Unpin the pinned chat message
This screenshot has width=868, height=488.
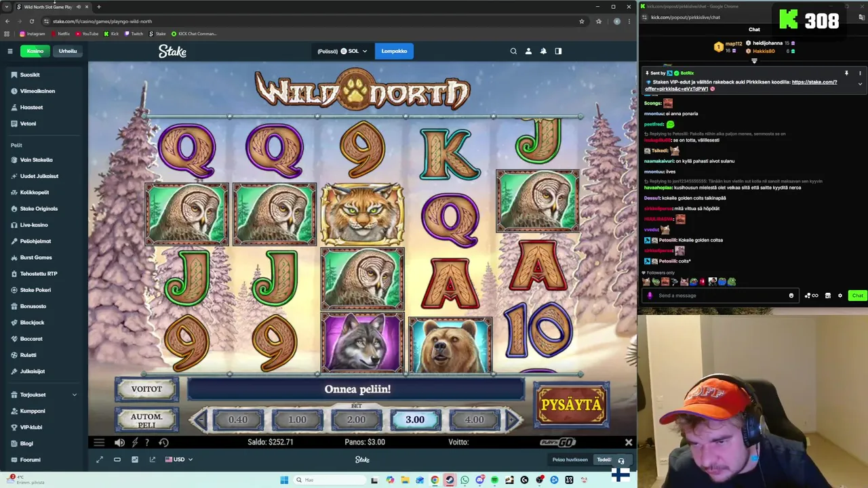coord(846,73)
